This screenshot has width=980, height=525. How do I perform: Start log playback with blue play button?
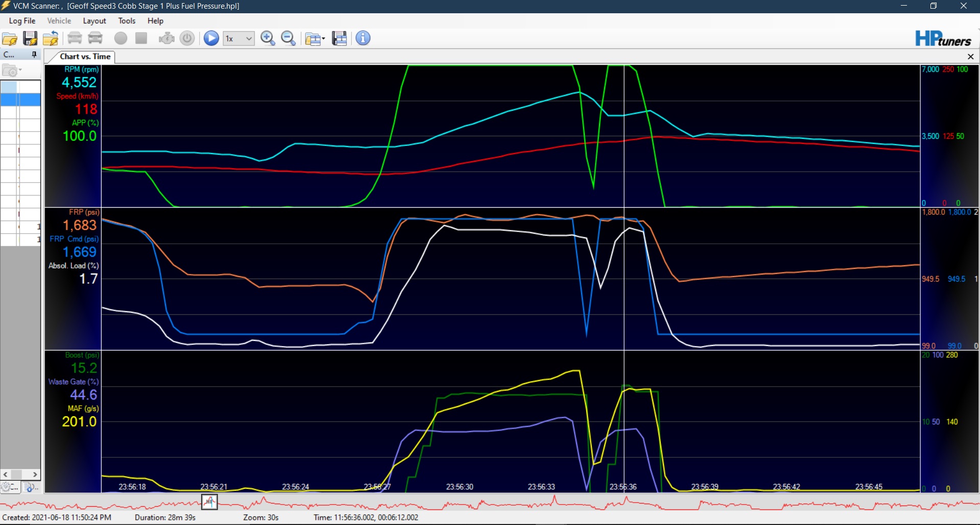click(x=211, y=38)
